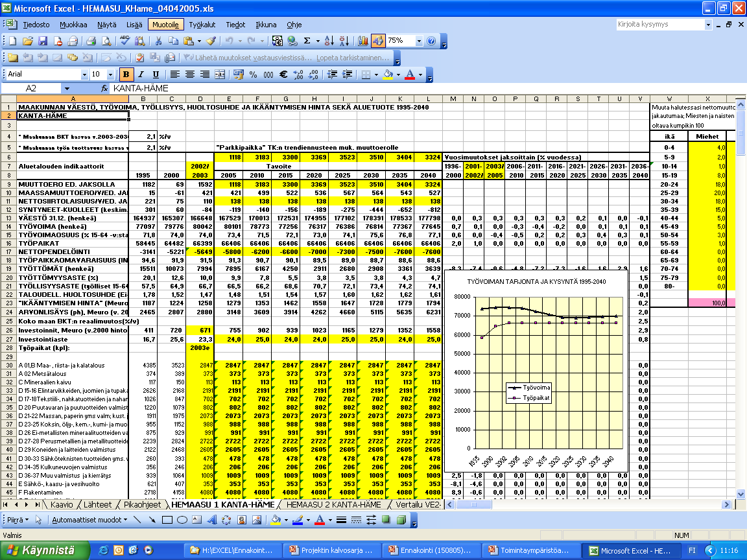The width and height of the screenshot is (747, 560).
Task: Apply euro currency format
Action: pos(283,75)
